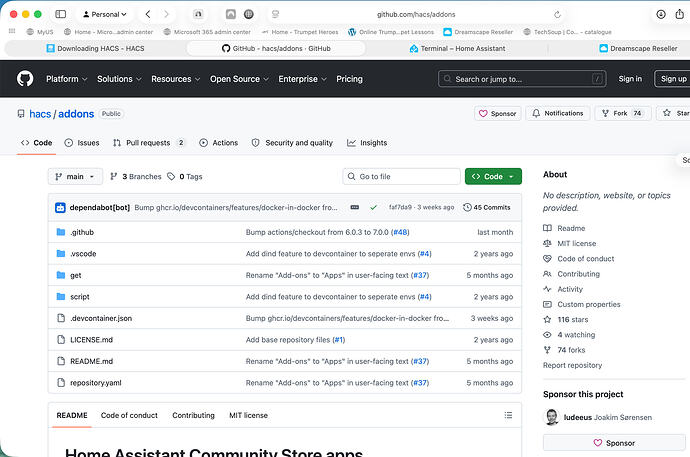Switch to Terminal – Home Assistant tab

tap(457, 48)
